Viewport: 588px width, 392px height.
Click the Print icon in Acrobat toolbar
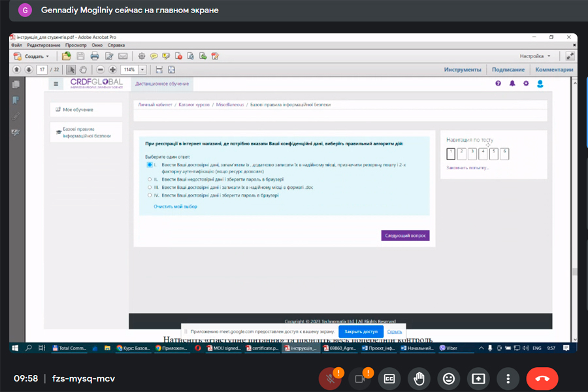[95, 56]
